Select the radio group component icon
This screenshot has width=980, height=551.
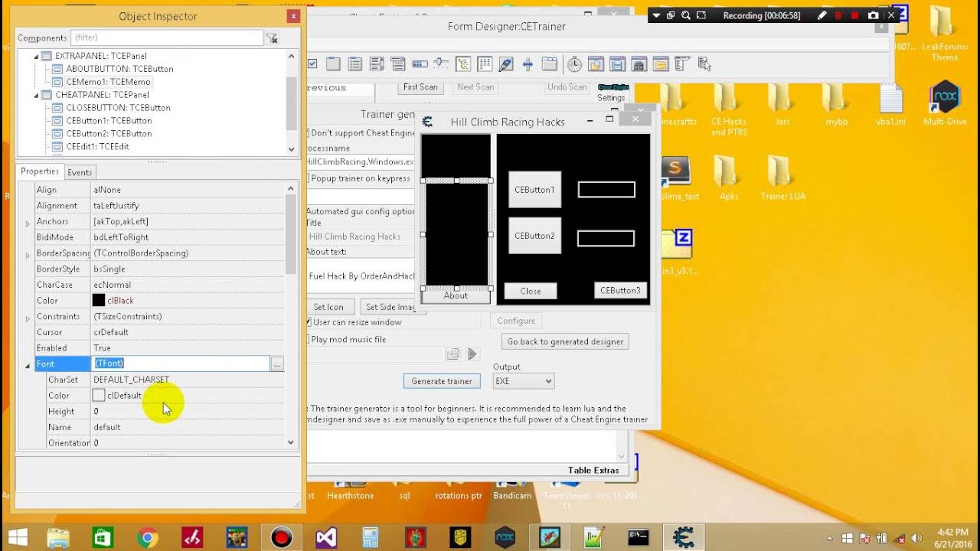354,64
